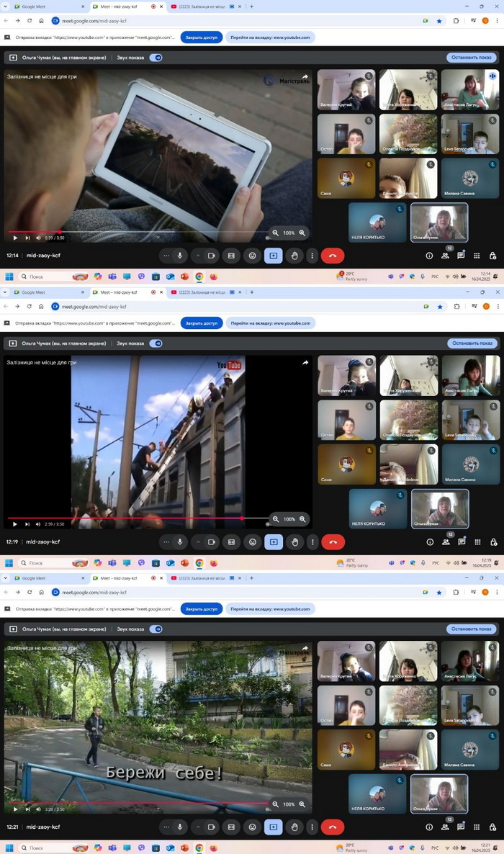Turn off camera in the 12:14 Meet window
504x854 pixels.
tap(212, 256)
